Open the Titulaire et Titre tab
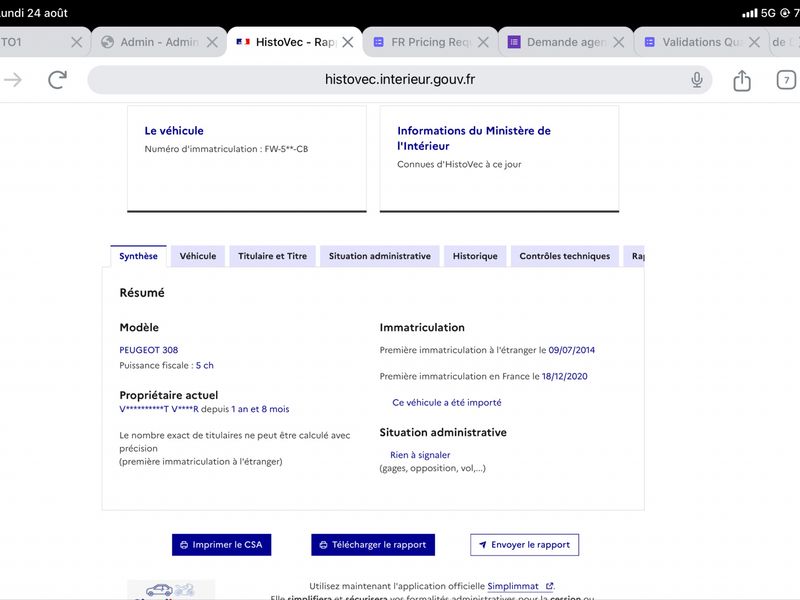The width and height of the screenshot is (800, 600). pos(272,256)
